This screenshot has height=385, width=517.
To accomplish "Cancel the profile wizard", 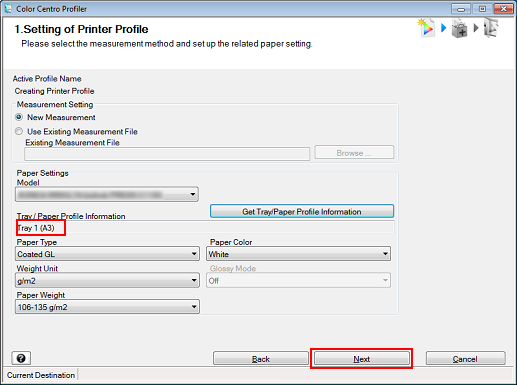I will (465, 359).
